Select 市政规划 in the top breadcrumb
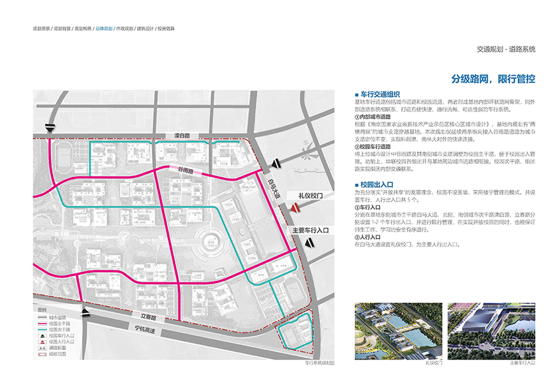The width and height of the screenshot is (555, 392). point(125,29)
